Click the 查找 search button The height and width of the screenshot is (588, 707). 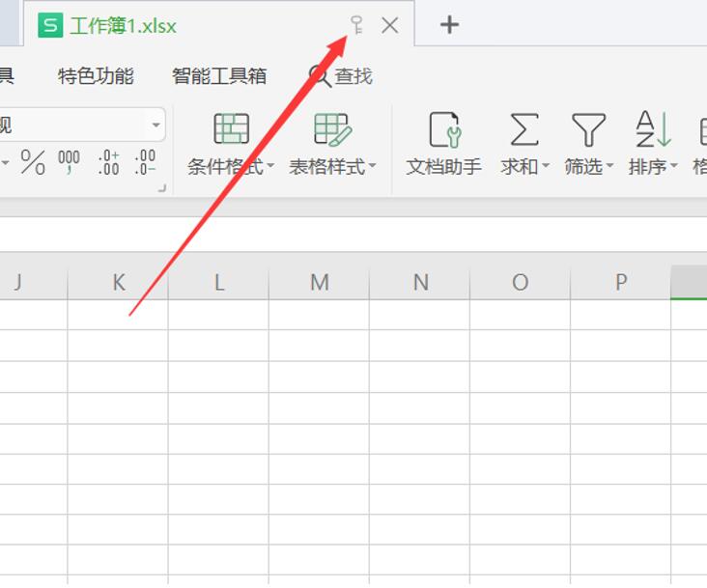pos(340,76)
